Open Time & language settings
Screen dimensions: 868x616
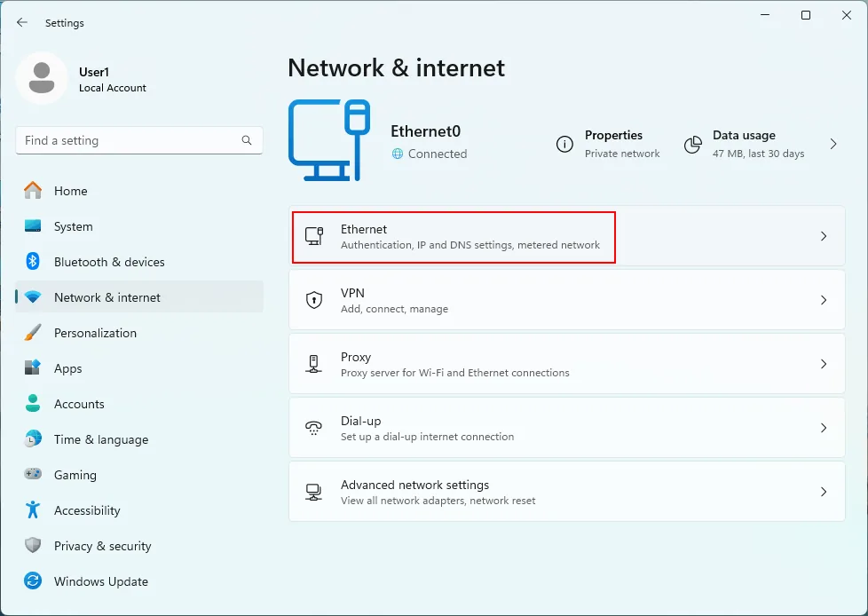(x=139, y=438)
